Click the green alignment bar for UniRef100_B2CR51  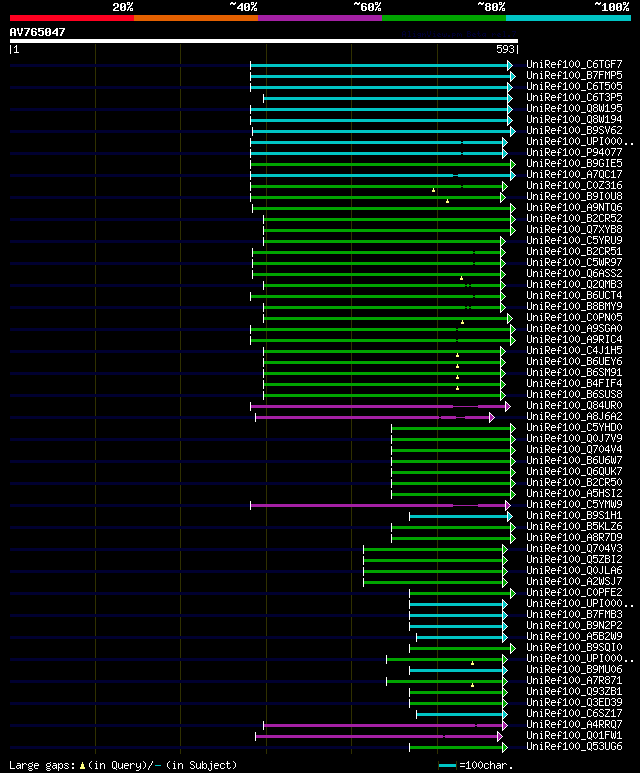377,252
